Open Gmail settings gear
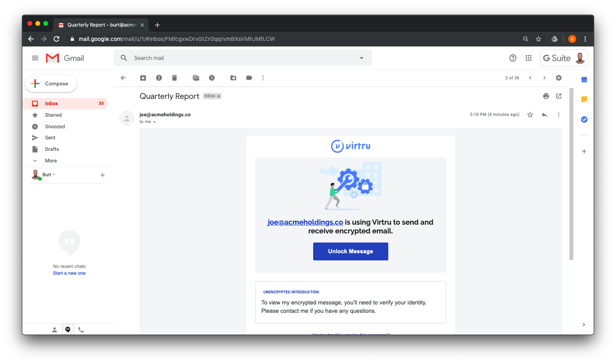The width and height of the screenshot is (616, 364). 559,78
